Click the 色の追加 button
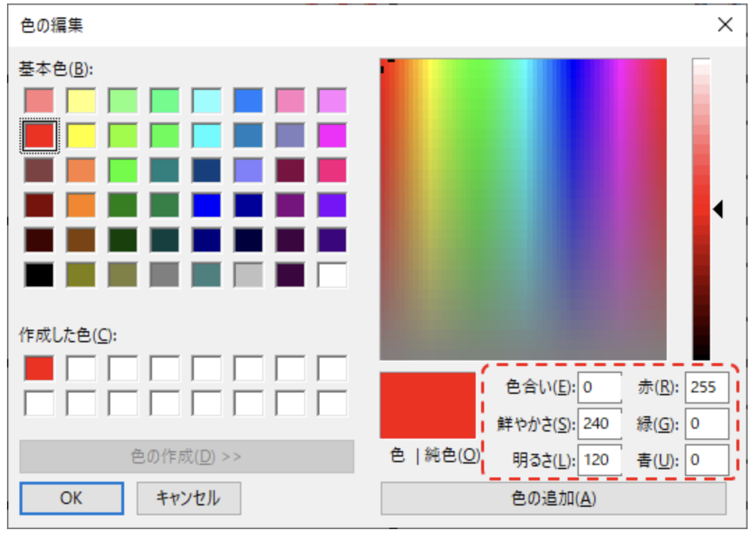This screenshot has height=534, width=756. [x=553, y=498]
